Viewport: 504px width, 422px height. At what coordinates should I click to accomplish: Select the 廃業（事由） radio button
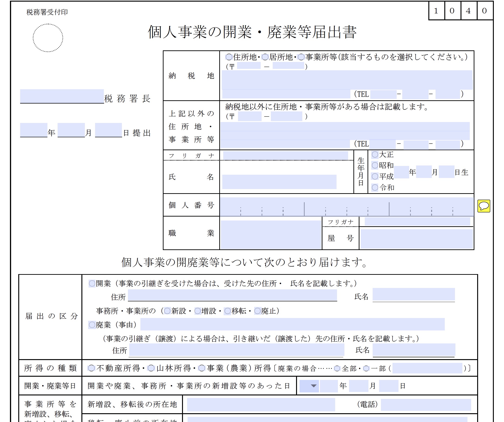point(92,325)
